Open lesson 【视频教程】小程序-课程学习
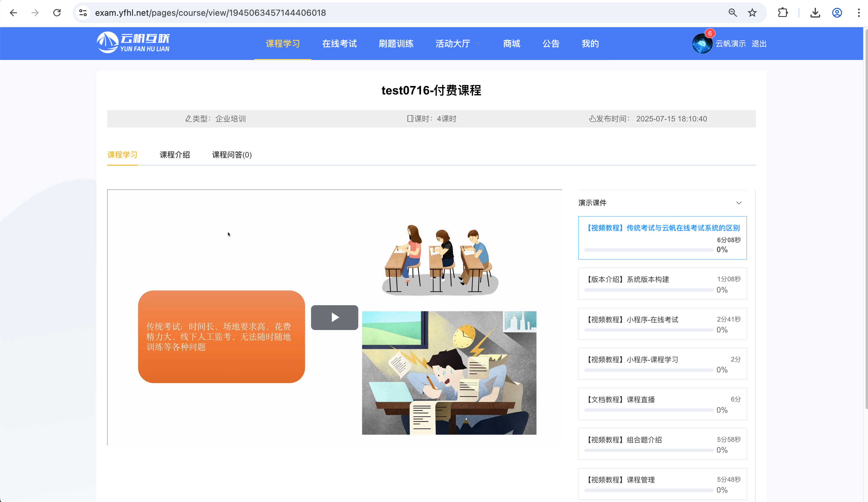Viewport: 868px width, 502px height. 662,364
